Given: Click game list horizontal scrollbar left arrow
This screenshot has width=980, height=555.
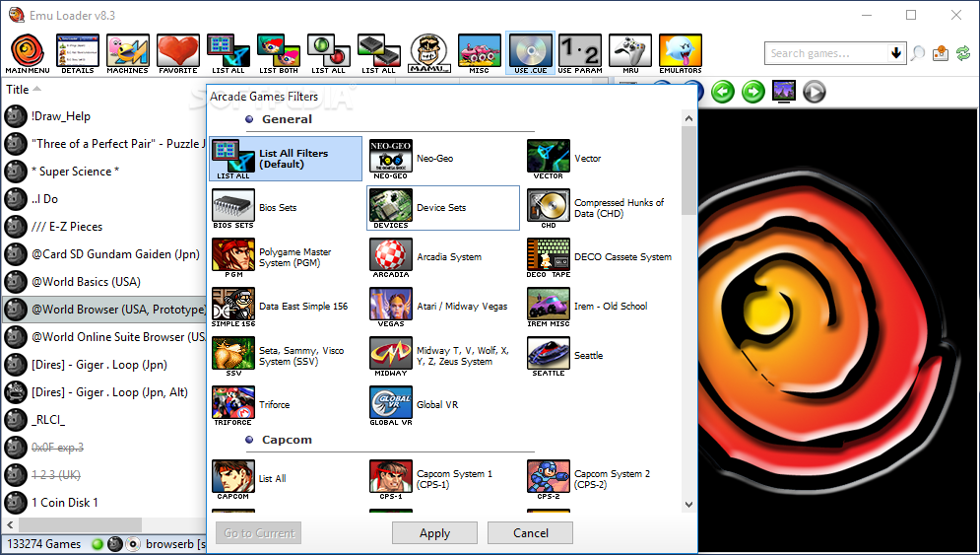Looking at the screenshot, I should point(10,524).
